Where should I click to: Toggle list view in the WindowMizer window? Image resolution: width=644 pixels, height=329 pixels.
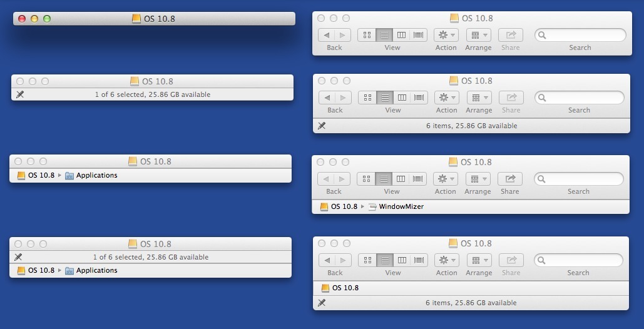(x=384, y=179)
